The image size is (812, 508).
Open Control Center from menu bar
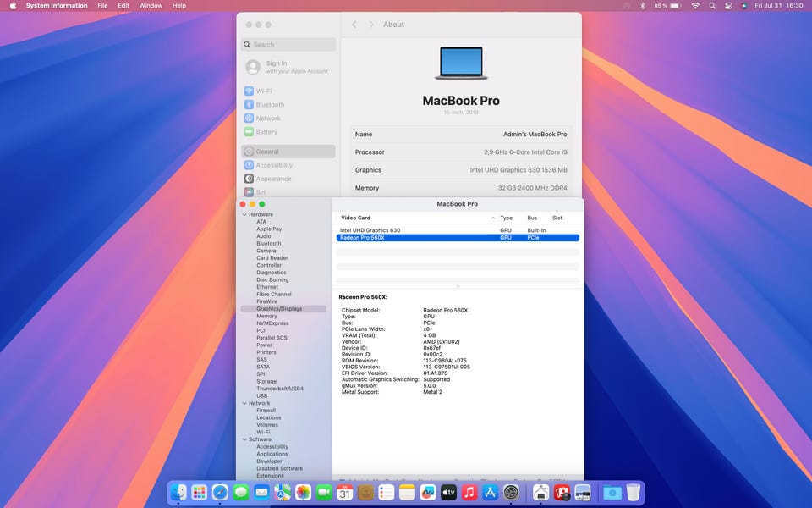[728, 6]
